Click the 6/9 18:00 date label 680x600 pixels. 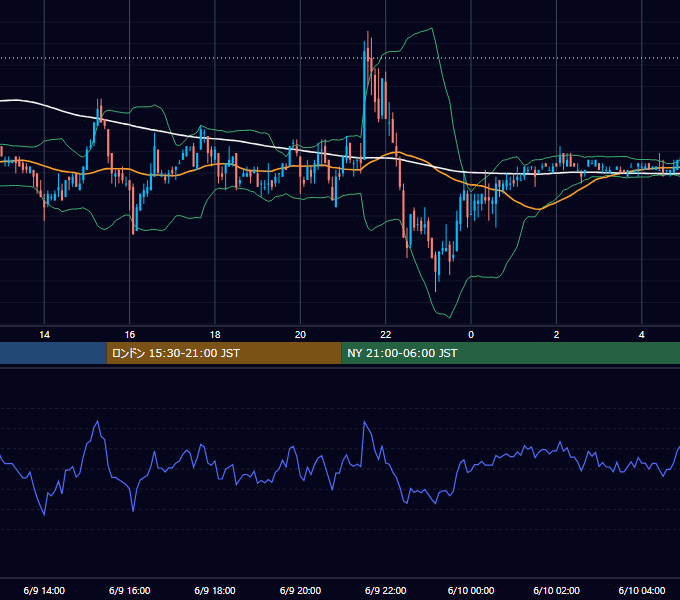(x=215, y=590)
